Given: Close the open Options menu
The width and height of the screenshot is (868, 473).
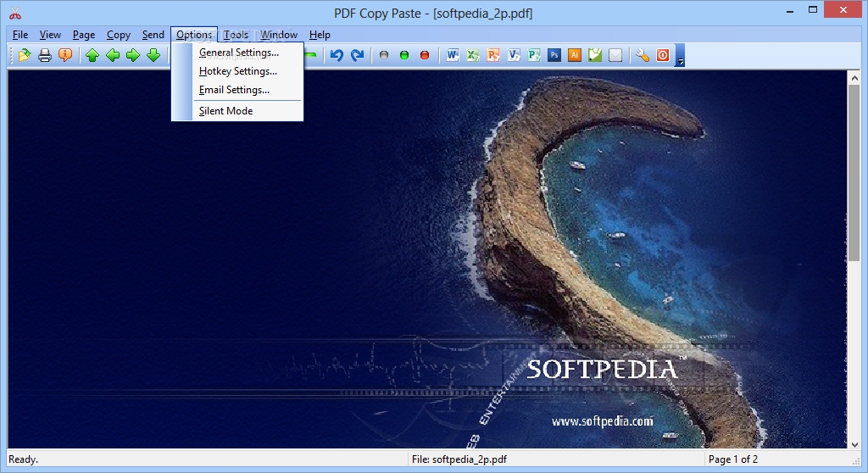Looking at the screenshot, I should 194,35.
